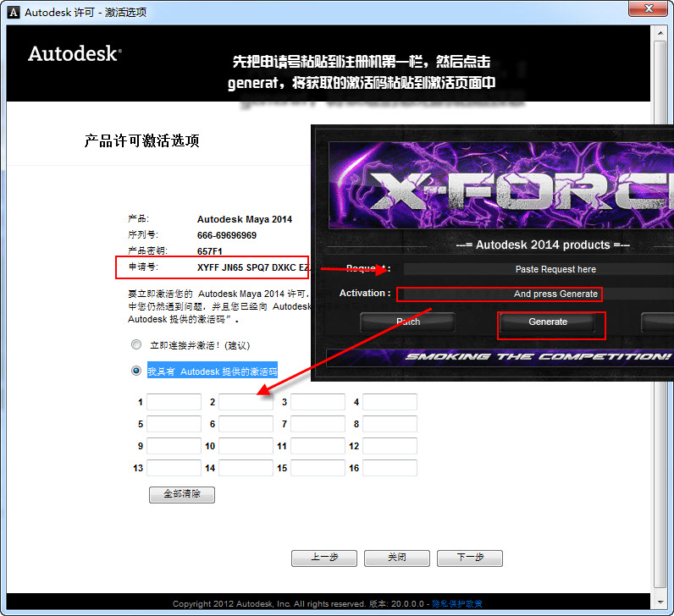The height and width of the screenshot is (616, 674).
Task: Click the X-FORCE banner image in keygen
Action: 501,185
